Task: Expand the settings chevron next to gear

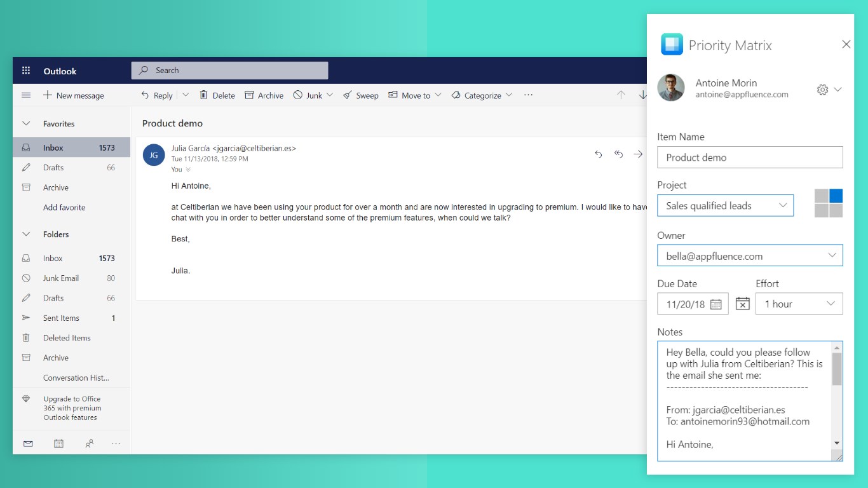Action: point(837,90)
